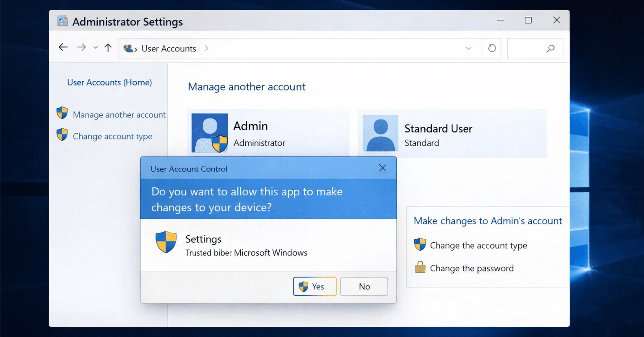Click the Settings shield icon in UAC dialog
Screen dimensions: 644x337
tap(166, 242)
